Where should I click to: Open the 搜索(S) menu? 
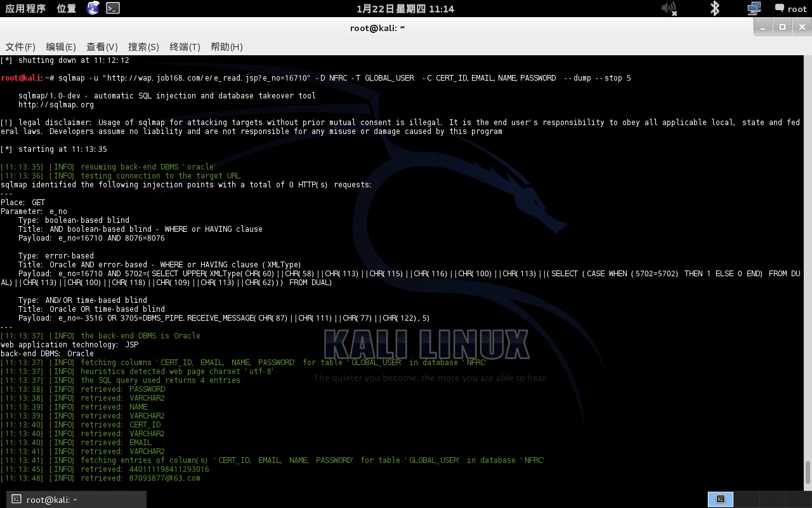point(143,47)
